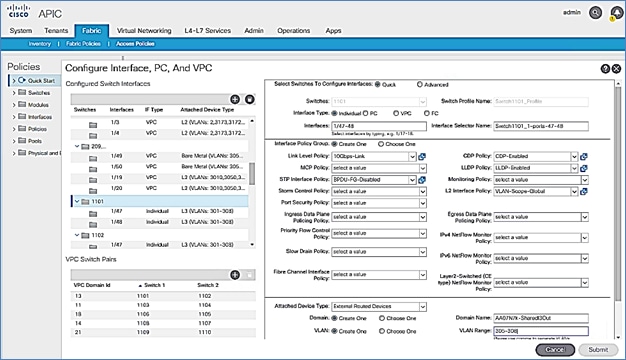Image resolution: width=626 pixels, height=360 pixels.
Task: Open the search magnifier icon in header
Action: (x=595, y=13)
